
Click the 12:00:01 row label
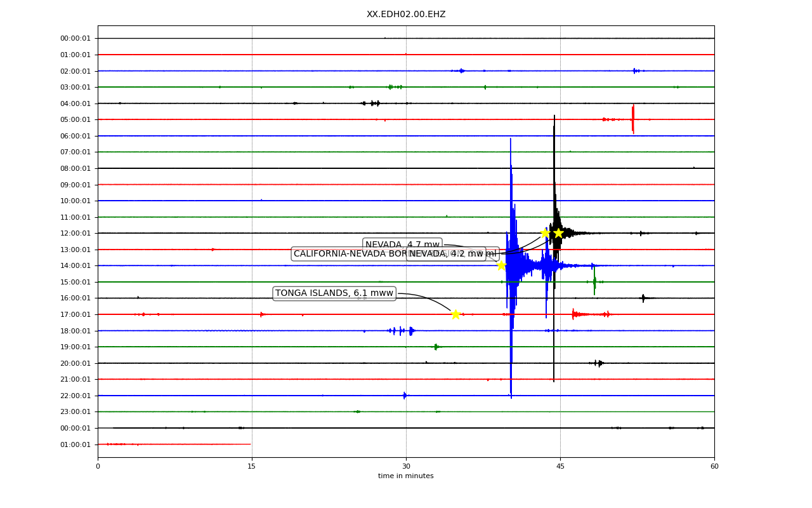[75, 234]
